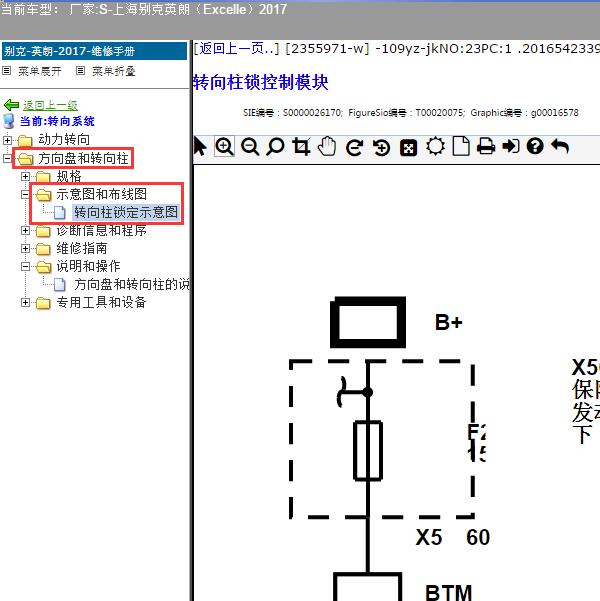Click the 当前:转向系统 label
The image size is (600, 601).
[57, 121]
